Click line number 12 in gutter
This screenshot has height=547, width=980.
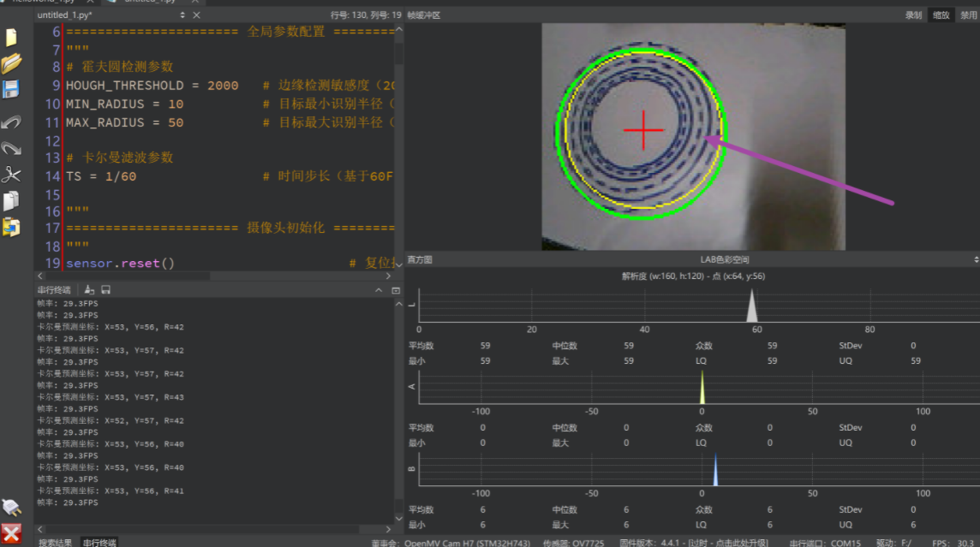coord(52,141)
